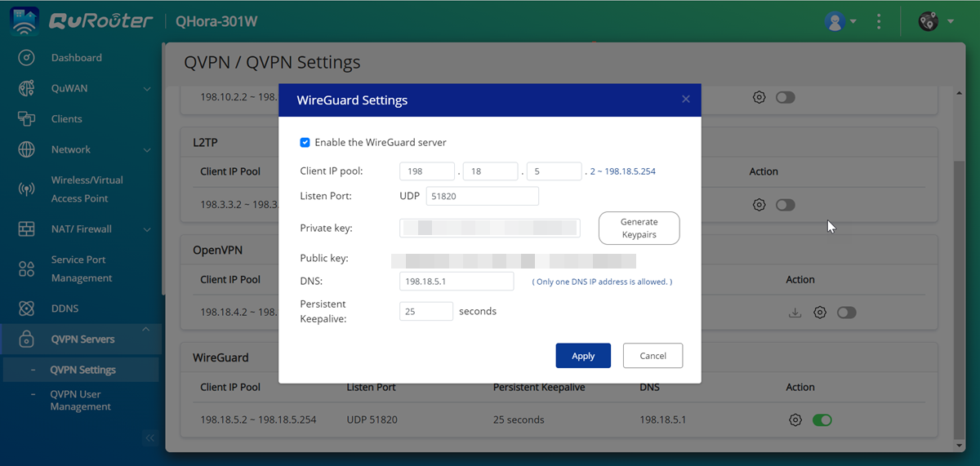Turn off the WireGuard server toggle
Viewport: 980px width, 466px height.
pyautogui.click(x=822, y=420)
